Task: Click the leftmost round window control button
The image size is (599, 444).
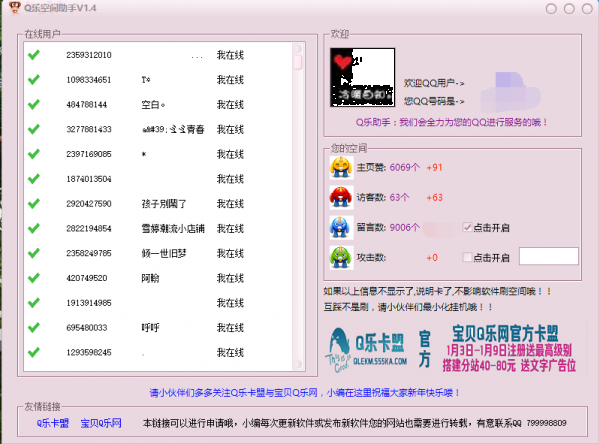Action: (551, 8)
